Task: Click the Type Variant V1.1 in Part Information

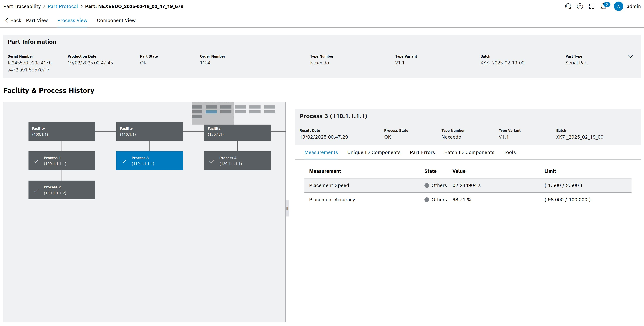Action: click(400, 63)
